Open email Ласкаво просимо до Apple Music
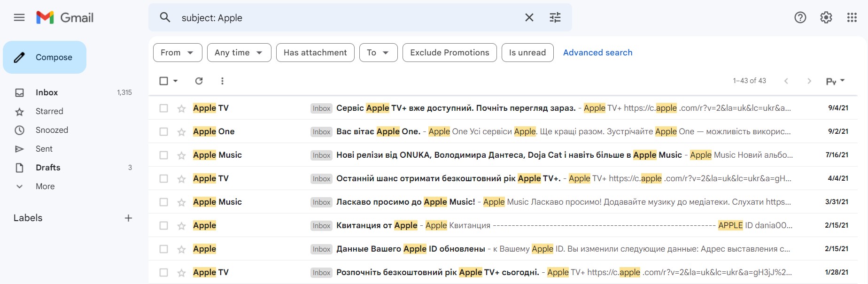 click(503, 202)
